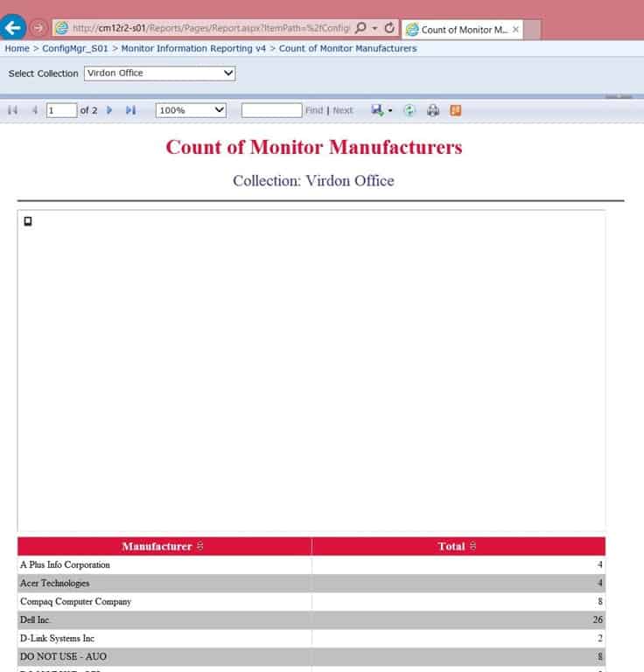This screenshot has height=672, width=644.
Task: Click the export save disk icon
Action: pyautogui.click(x=377, y=110)
